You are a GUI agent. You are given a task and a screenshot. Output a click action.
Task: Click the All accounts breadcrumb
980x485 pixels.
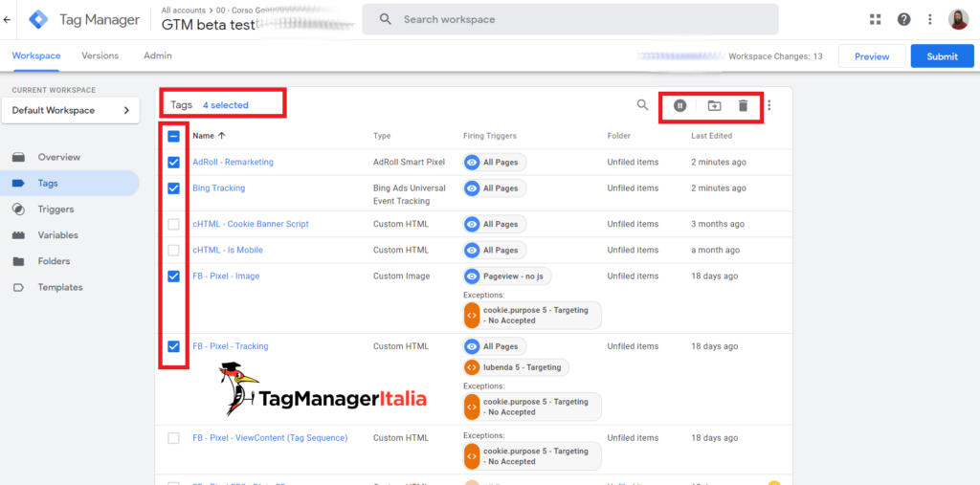click(x=186, y=10)
